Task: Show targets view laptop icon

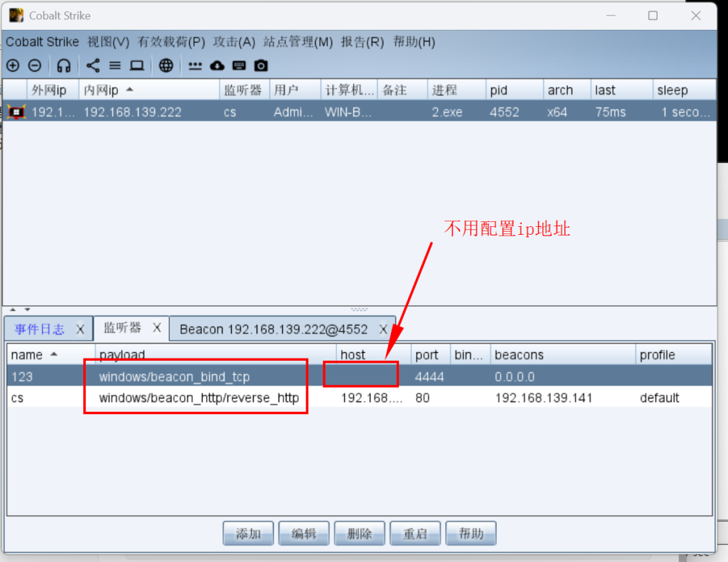Action: click(x=136, y=65)
